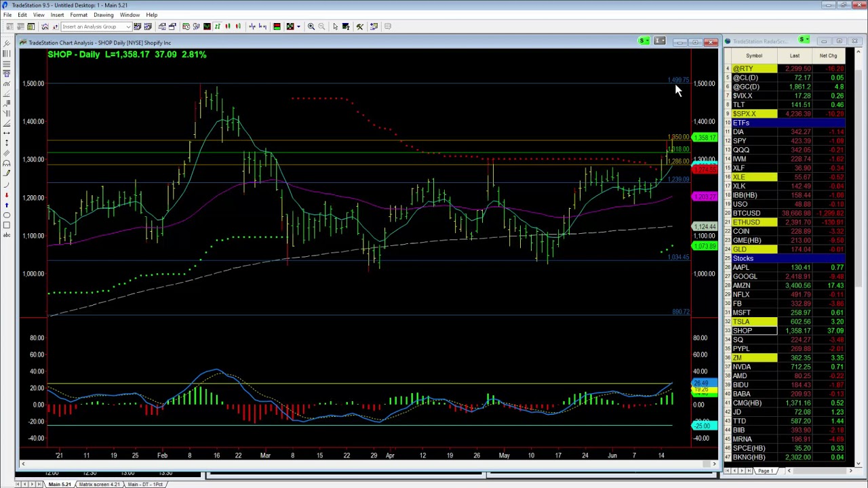
Task: Click the chart horizontal scrollbar right arrow
Action: point(713,464)
